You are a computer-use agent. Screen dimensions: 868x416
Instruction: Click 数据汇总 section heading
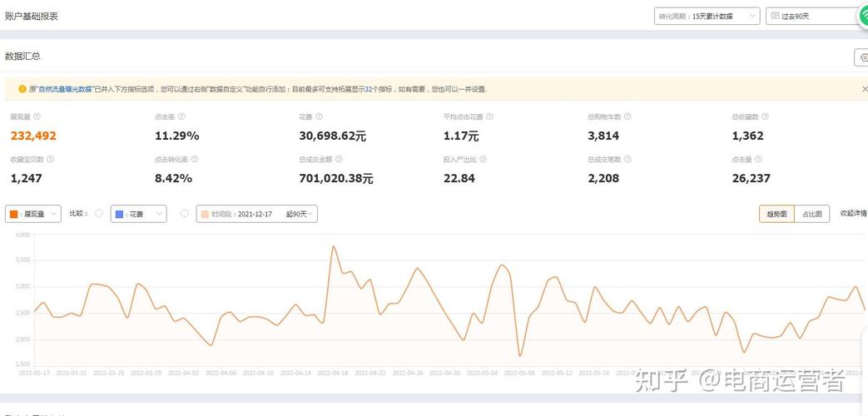click(22, 56)
